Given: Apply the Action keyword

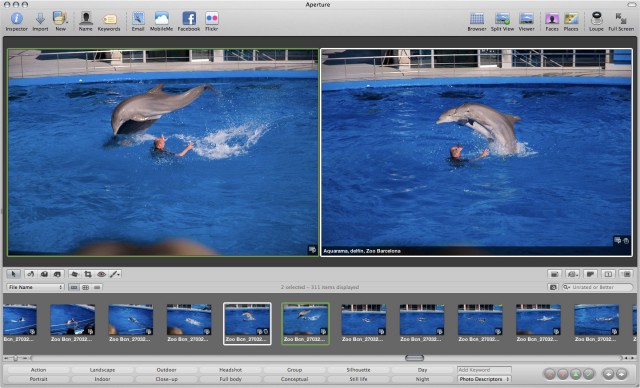Looking at the screenshot, I should coord(38,370).
